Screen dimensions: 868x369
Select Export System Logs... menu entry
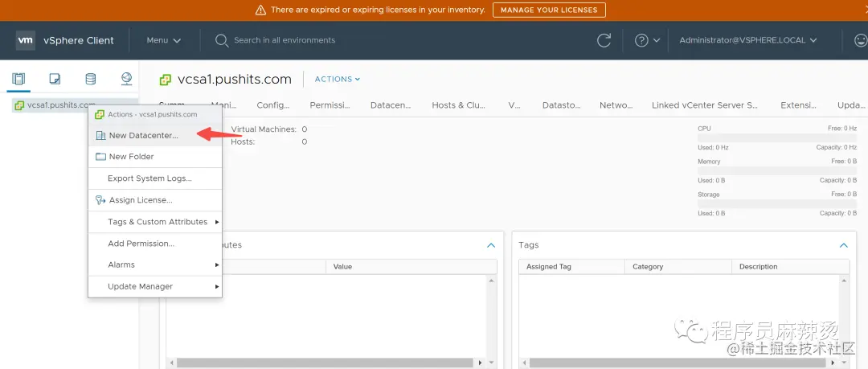click(155, 178)
